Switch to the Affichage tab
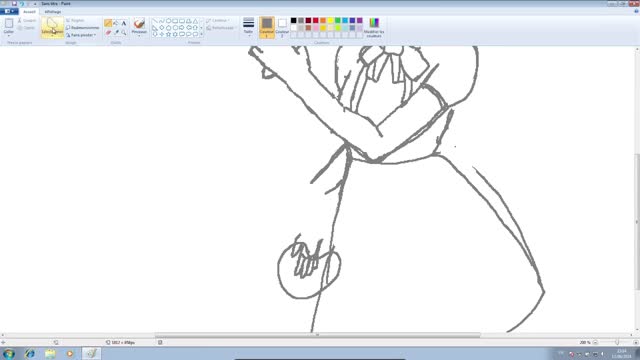This screenshot has height=360, width=640. pyautogui.click(x=53, y=12)
